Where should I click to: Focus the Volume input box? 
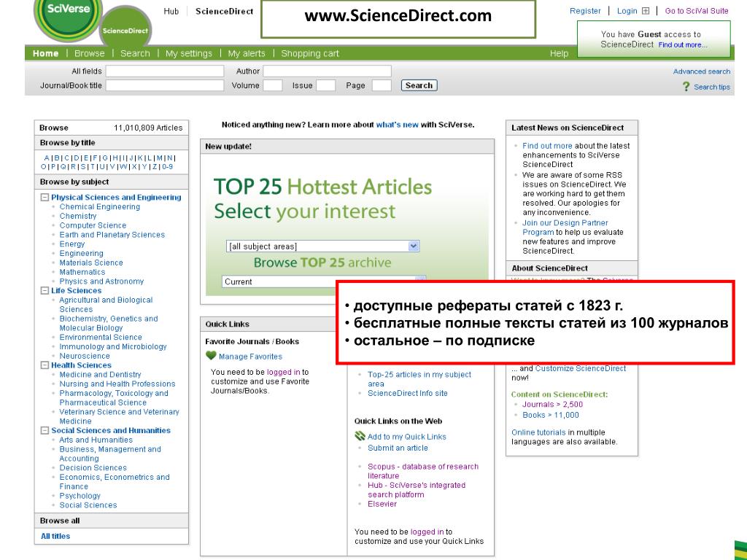click(273, 85)
